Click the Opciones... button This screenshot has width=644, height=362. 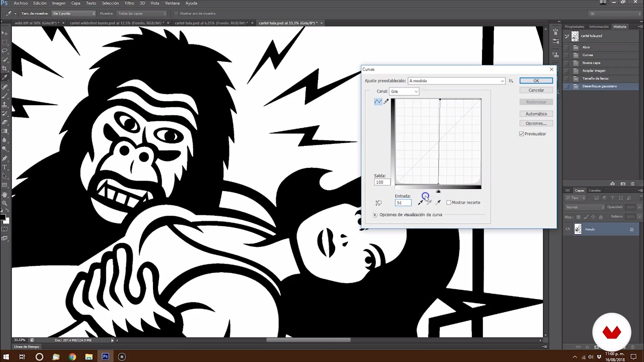[536, 124]
